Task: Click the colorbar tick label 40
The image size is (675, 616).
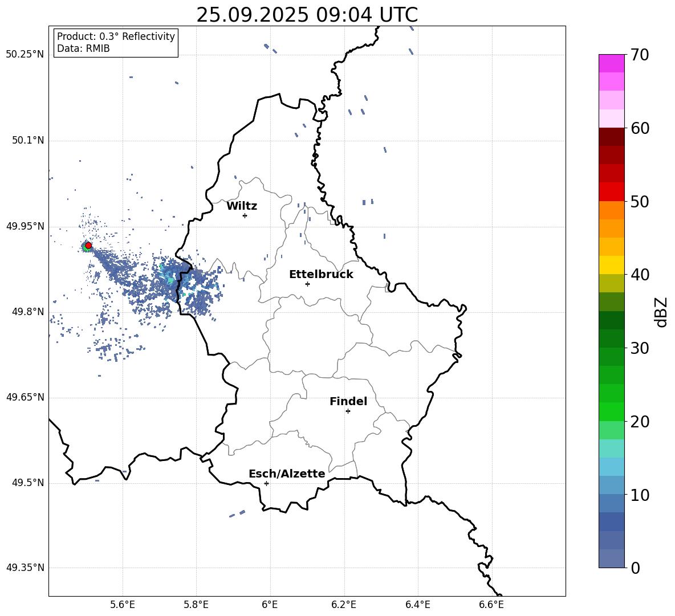Action: click(640, 275)
